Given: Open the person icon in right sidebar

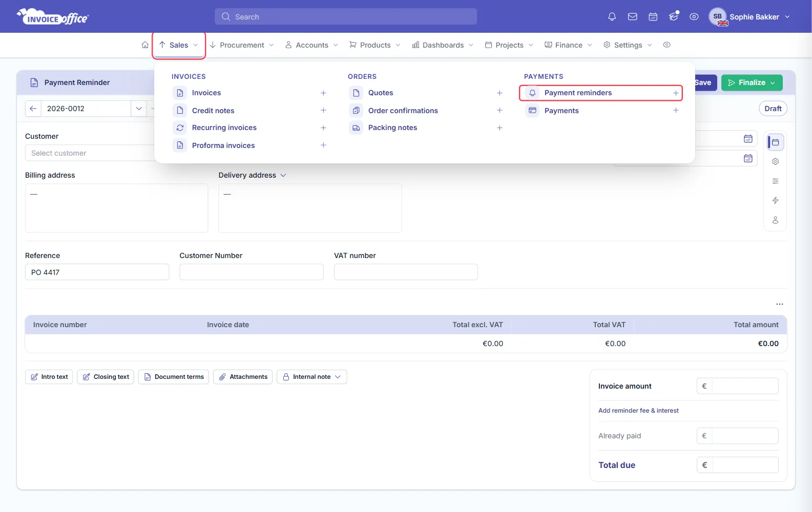Looking at the screenshot, I should click(775, 220).
